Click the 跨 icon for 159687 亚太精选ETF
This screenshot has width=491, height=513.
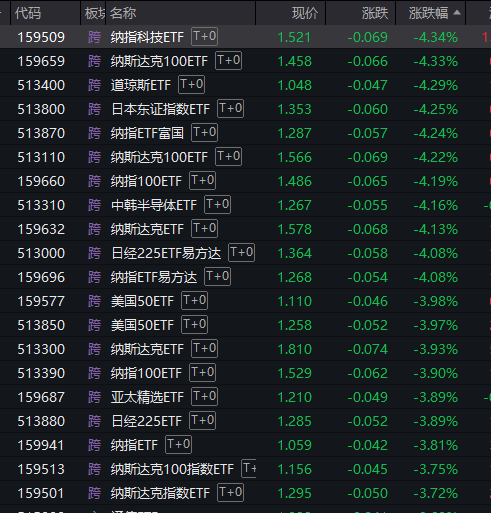click(94, 397)
